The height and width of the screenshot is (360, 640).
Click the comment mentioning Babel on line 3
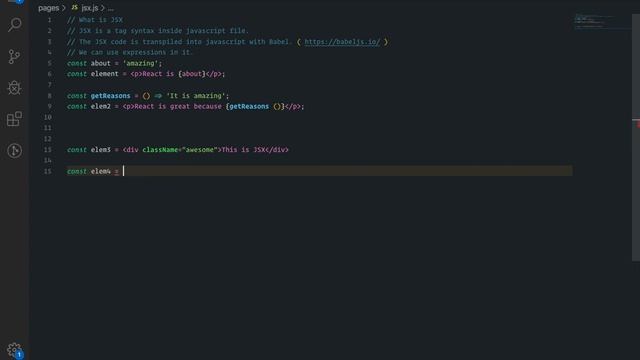[x=178, y=42]
